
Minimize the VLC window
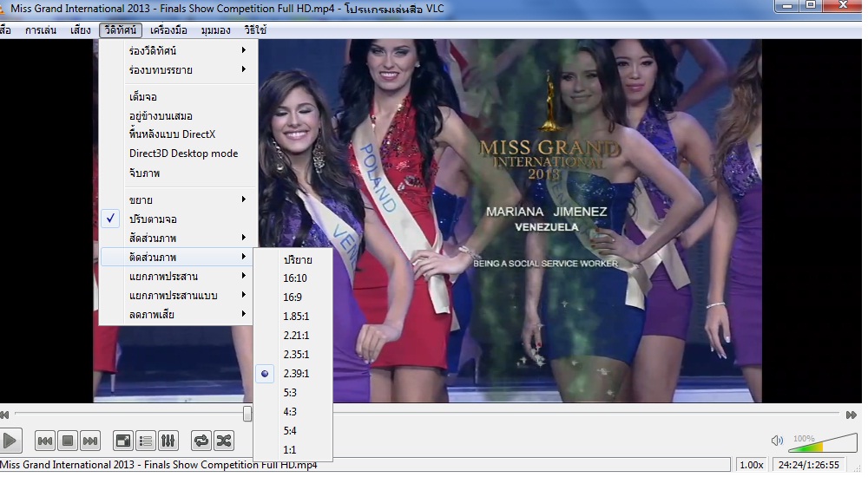point(787,5)
